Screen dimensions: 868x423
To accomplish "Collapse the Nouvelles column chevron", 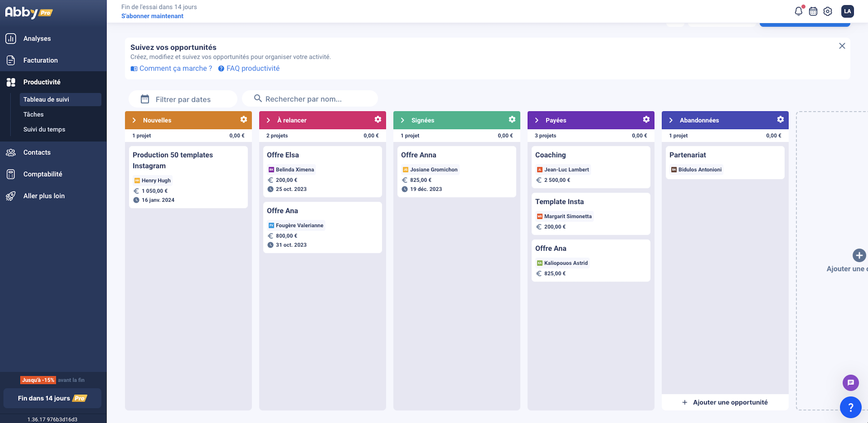I will pyautogui.click(x=134, y=120).
